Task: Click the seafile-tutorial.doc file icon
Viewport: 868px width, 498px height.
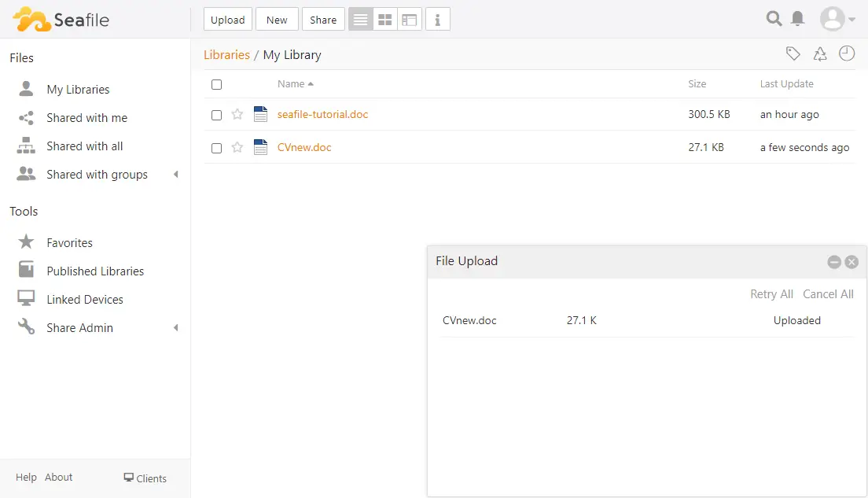Action: 260,114
